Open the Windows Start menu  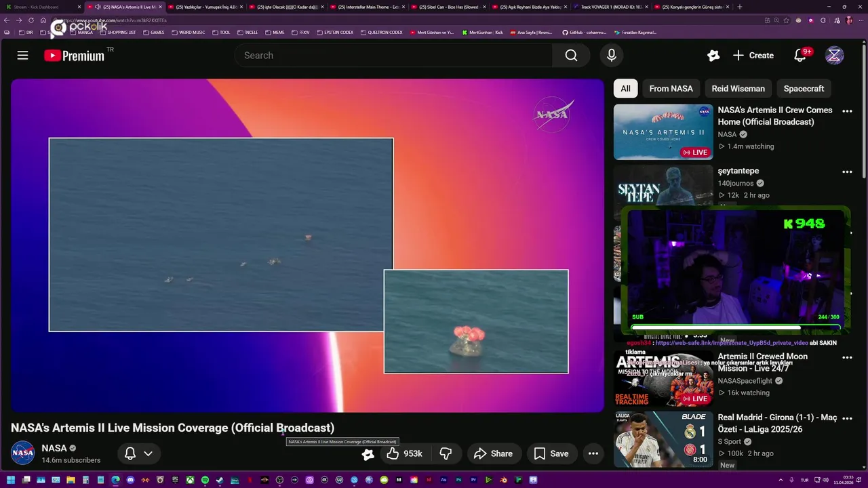point(11,480)
